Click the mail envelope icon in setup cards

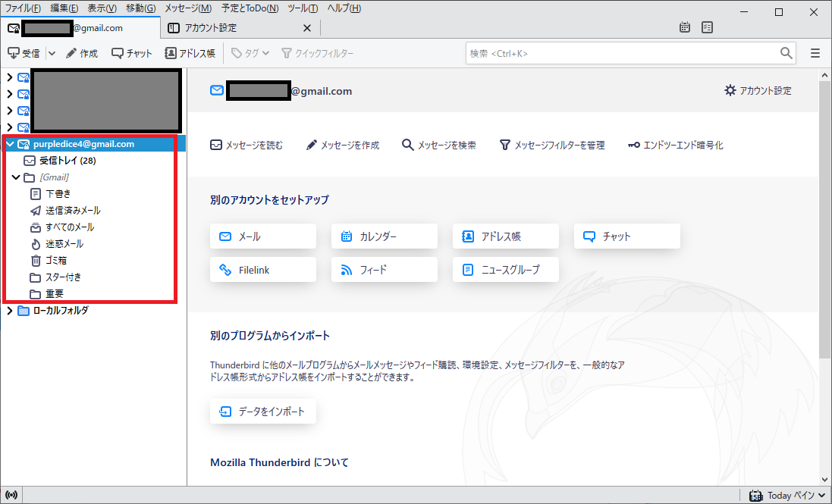pyautogui.click(x=225, y=236)
